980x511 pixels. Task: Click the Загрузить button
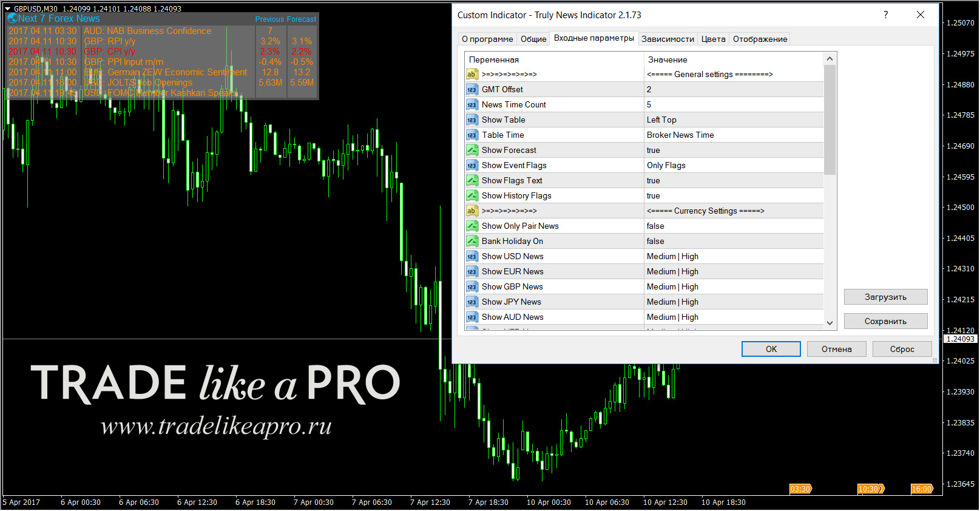coord(885,297)
